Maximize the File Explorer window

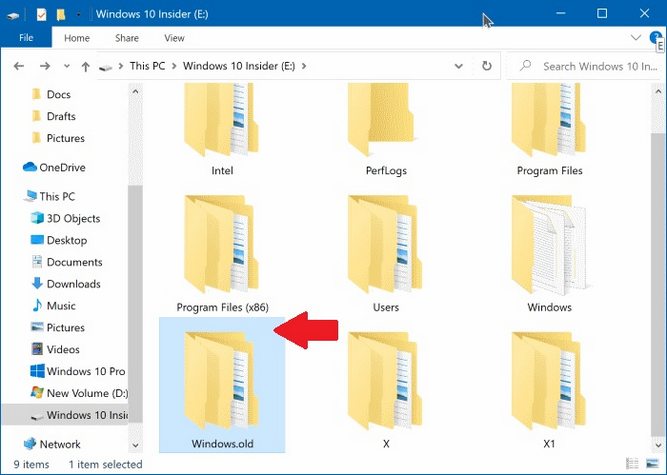coord(602,14)
